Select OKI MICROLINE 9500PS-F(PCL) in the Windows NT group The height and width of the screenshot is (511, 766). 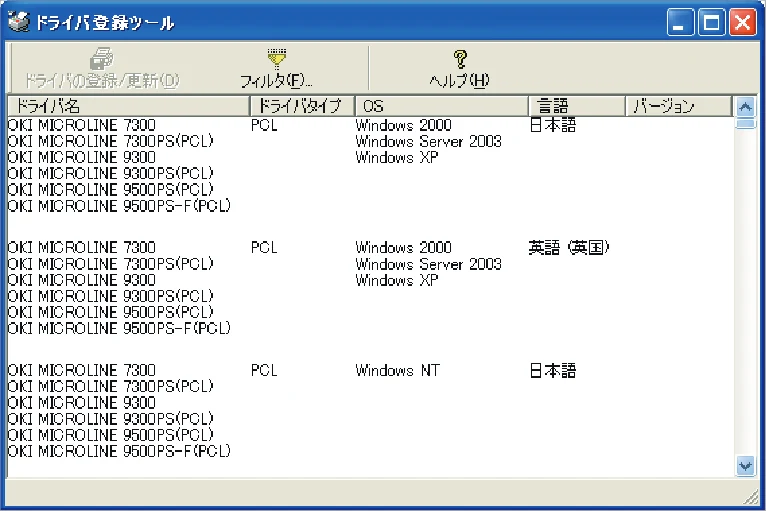click(119, 451)
